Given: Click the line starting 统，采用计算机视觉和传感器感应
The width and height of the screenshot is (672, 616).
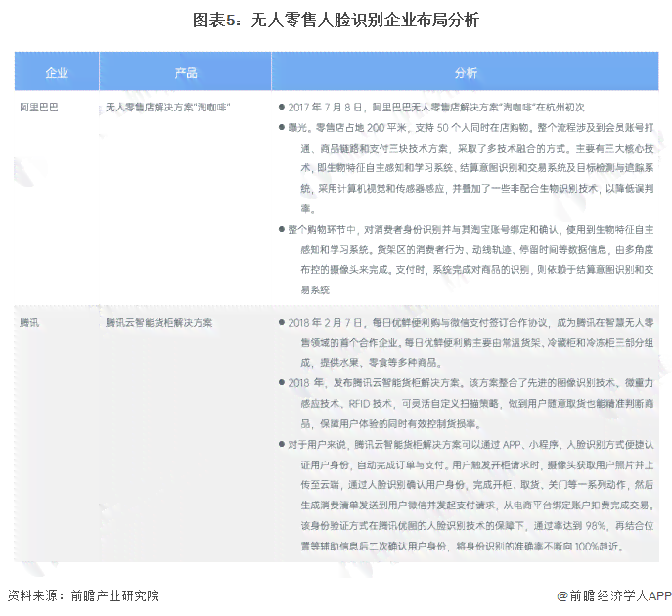Looking at the screenshot, I should pyautogui.click(x=477, y=188).
